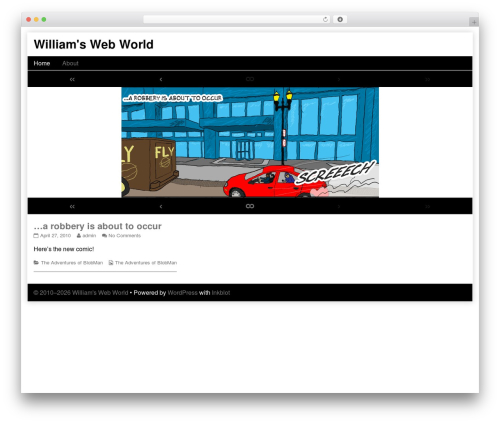Open a new browser tab with plus button

coord(474,22)
